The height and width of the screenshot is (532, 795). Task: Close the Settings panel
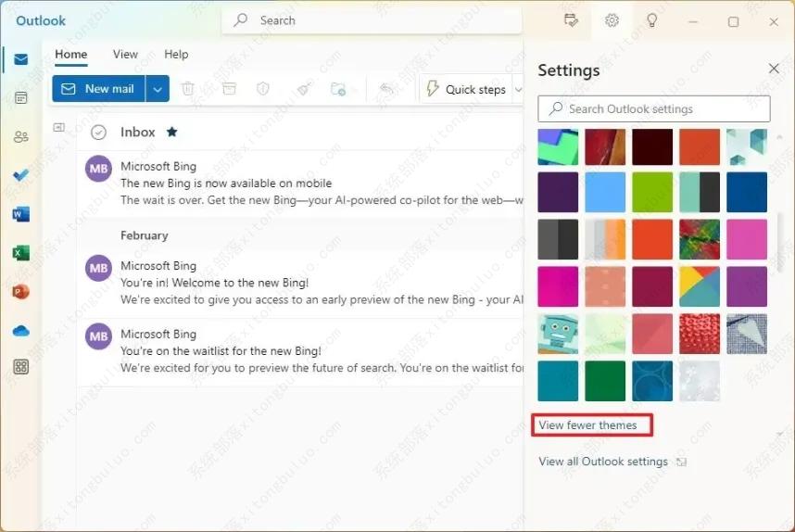pos(773,69)
